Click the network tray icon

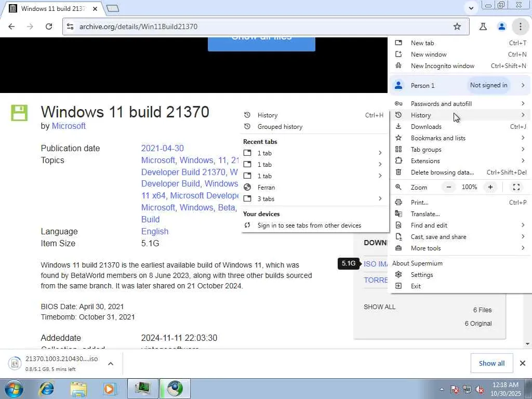click(x=467, y=390)
